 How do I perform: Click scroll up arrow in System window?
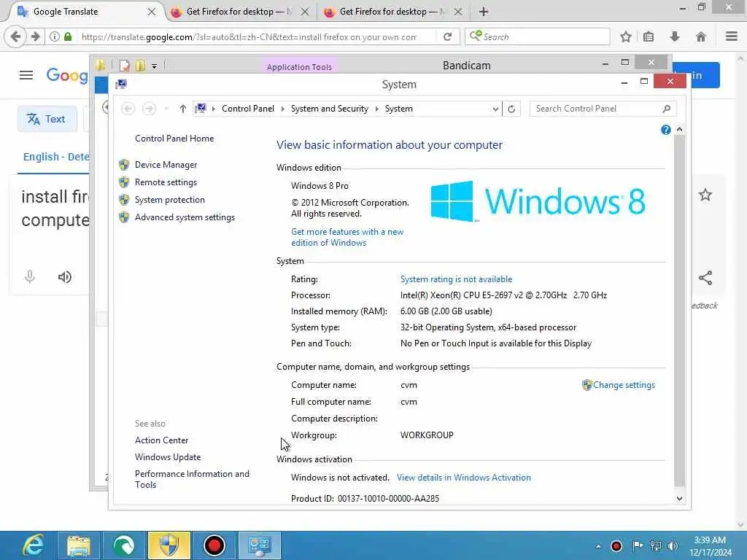tap(679, 130)
